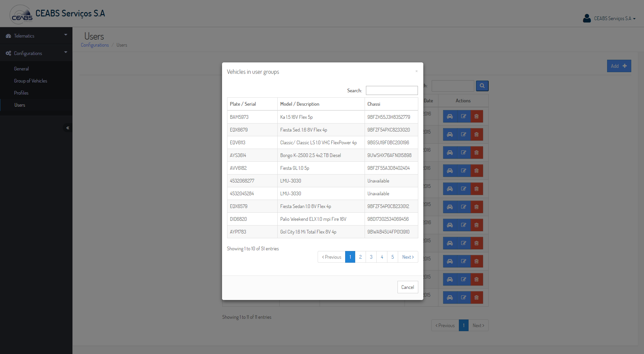Select serial 4532068277 cell
644x354 pixels.
pyautogui.click(x=252, y=181)
